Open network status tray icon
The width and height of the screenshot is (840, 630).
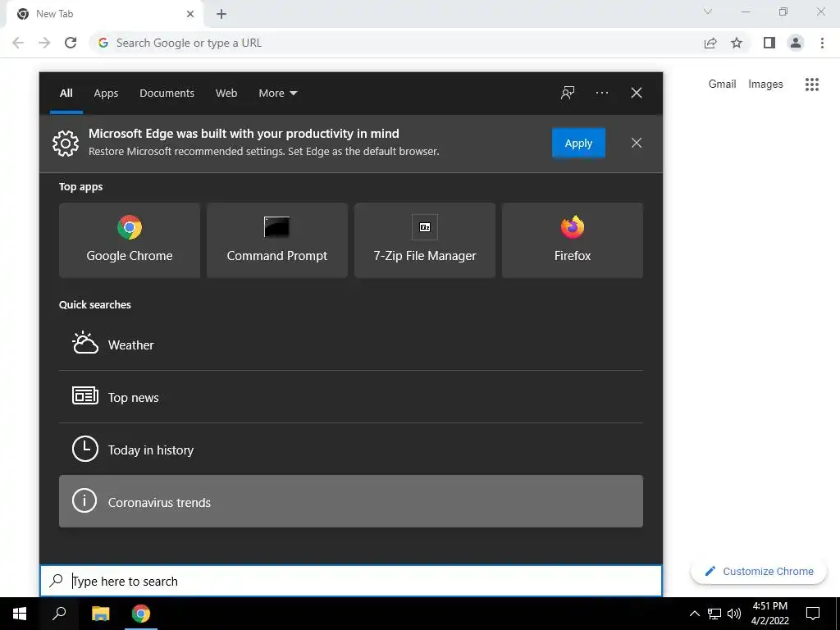pyautogui.click(x=714, y=614)
